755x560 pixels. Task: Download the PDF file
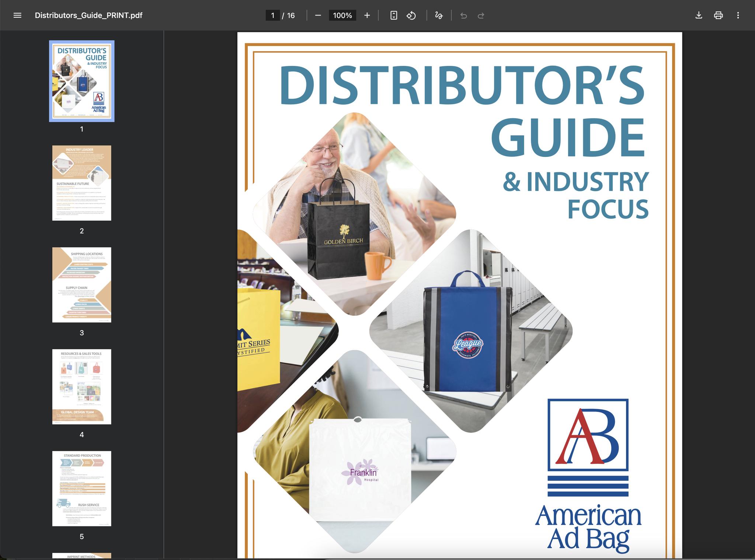pos(699,15)
